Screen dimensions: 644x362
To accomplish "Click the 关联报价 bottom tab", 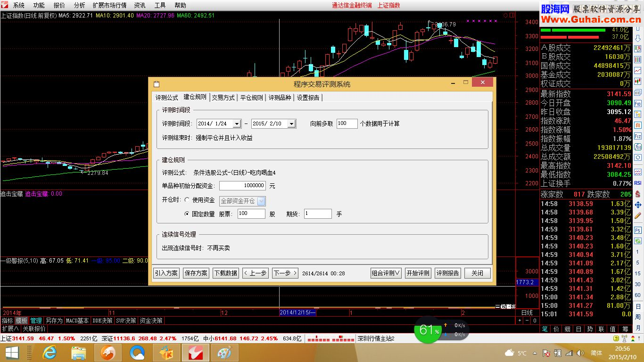I will [x=34, y=329].
